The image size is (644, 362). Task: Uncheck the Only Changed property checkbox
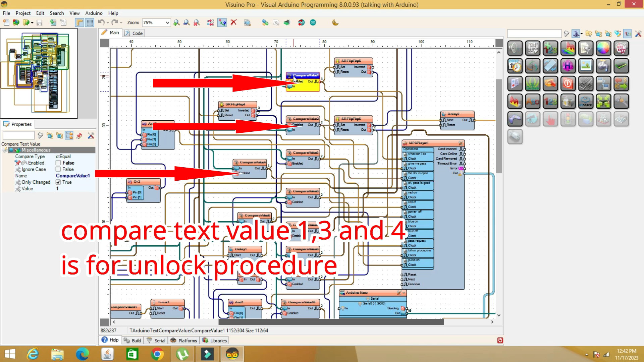(x=58, y=182)
